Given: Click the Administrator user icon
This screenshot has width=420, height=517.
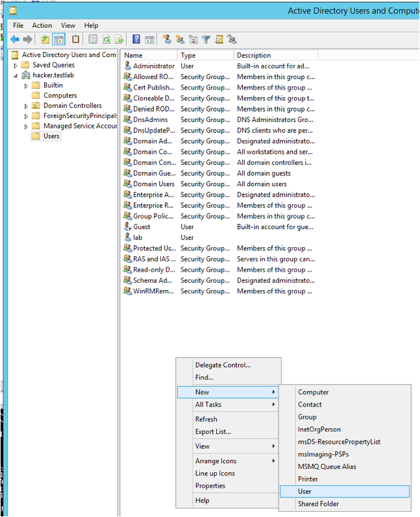Looking at the screenshot, I should [128, 66].
